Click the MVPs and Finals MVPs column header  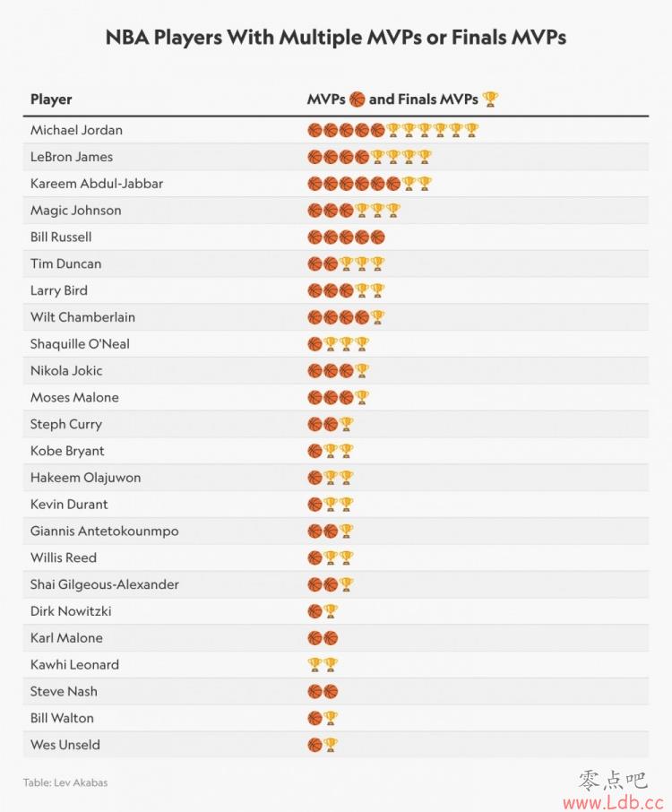click(403, 99)
